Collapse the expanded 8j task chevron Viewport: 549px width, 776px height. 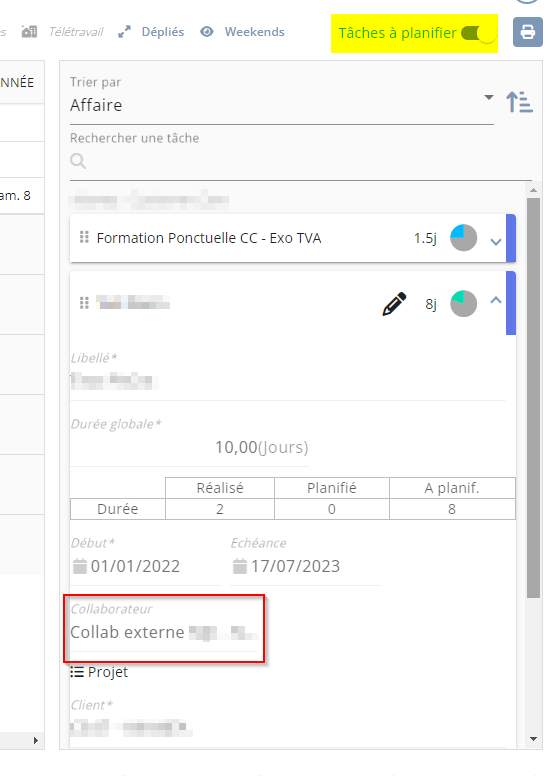496,300
